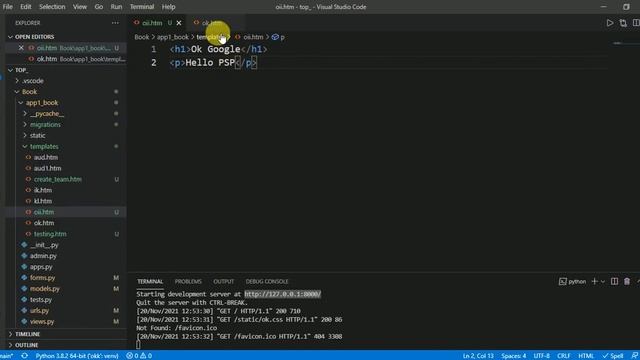640x360 pixels.
Task: Open urls.py in the explorer
Action: point(39,311)
